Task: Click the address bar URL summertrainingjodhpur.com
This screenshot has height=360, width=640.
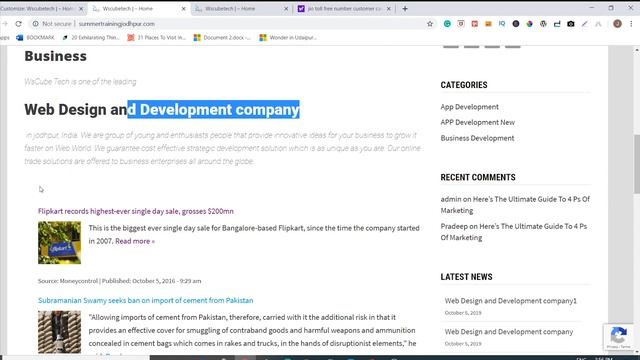Action: (117, 24)
